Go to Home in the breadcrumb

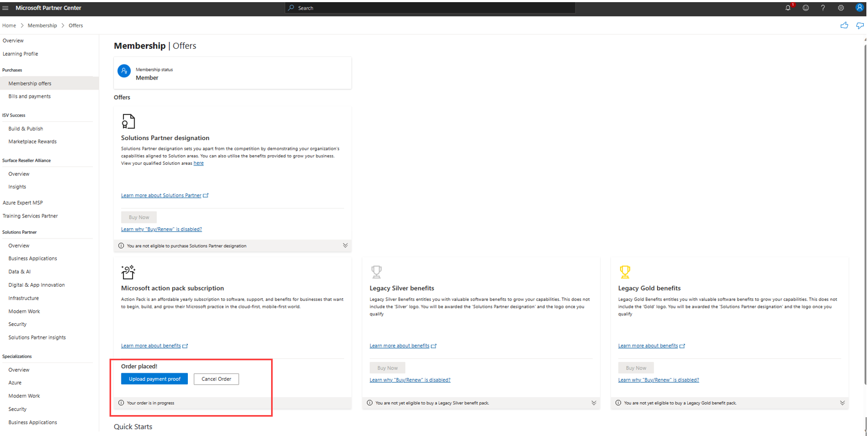click(9, 25)
